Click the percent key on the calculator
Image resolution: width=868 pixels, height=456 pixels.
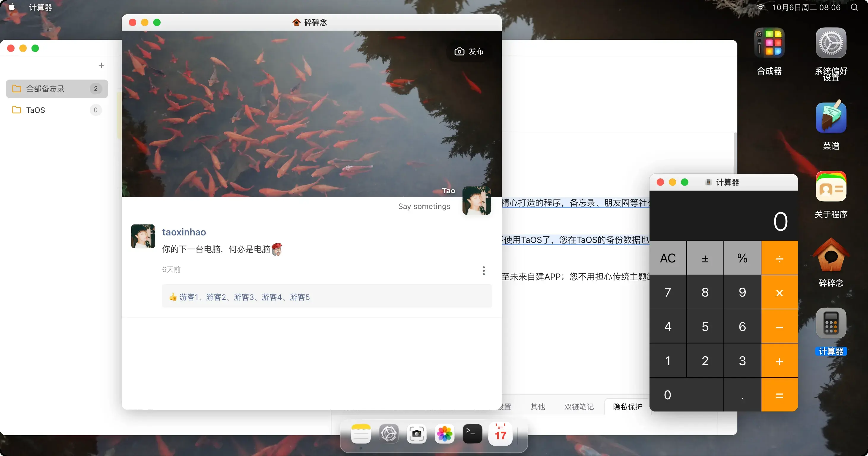[742, 258]
